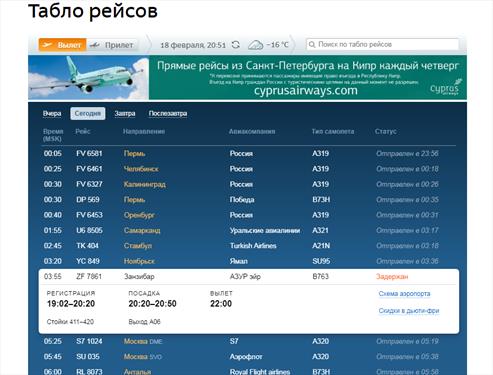Image resolution: width=493 pixels, height=375 pixels.
Task: Click the Выход A06 gate text
Action: tap(144, 322)
